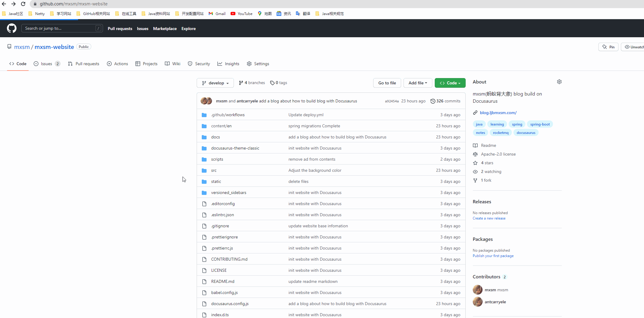Open the YouTube bookmark
The image size is (644, 318).
241,14
